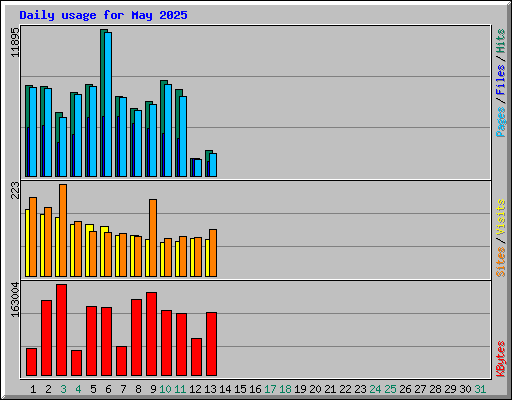
Task: Click the 'Daily usage for May 2025' title
Action: [x=103, y=15]
